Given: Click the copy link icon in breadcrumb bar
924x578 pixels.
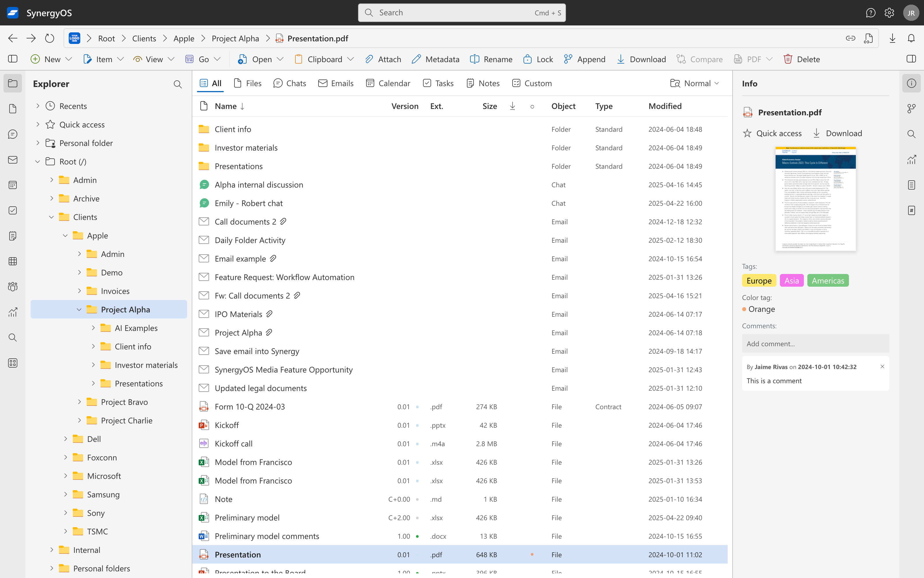Looking at the screenshot, I should click(850, 38).
